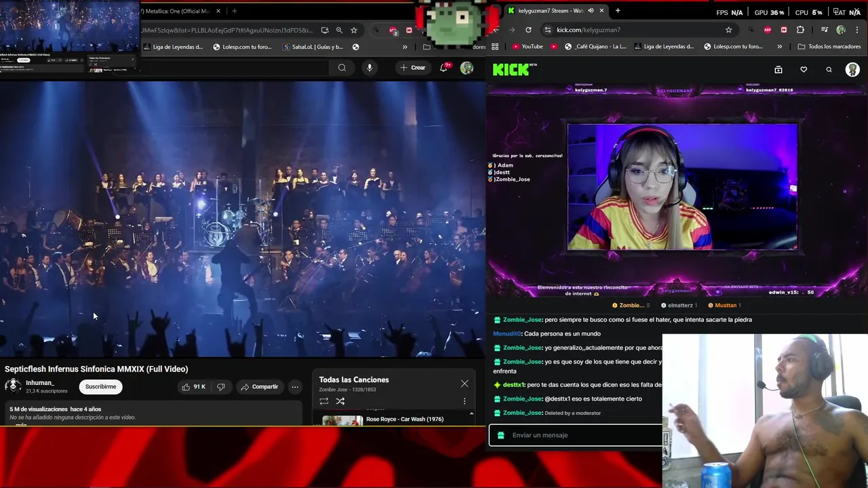
Task: Open Kick clips browse icon
Action: 778,69
